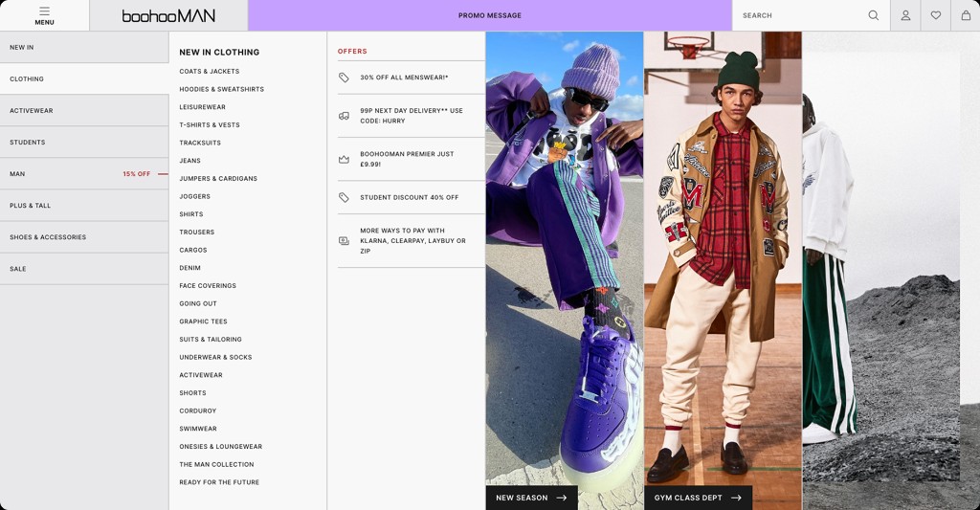Screen dimensions: 980x510
Task: Browse Trousers
Action: [197, 232]
